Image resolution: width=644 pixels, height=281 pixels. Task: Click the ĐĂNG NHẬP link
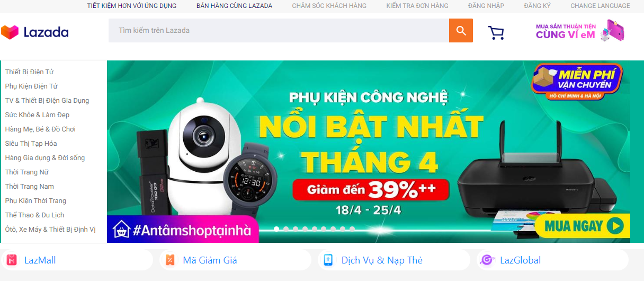coord(486,6)
